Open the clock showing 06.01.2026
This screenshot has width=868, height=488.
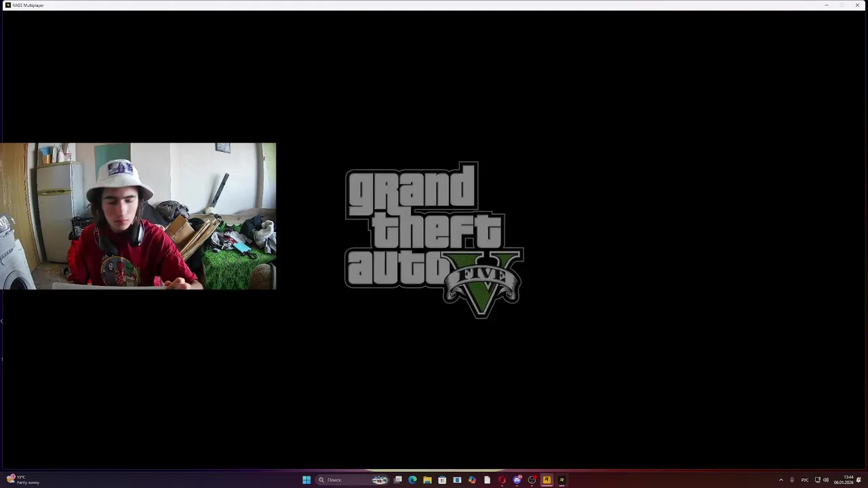(x=844, y=480)
